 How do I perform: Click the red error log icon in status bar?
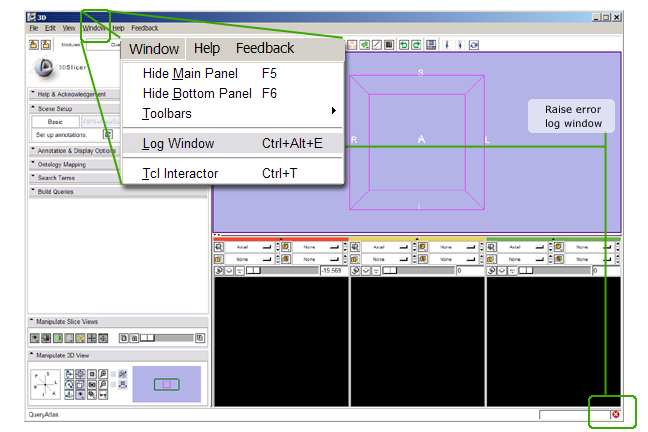point(616,414)
